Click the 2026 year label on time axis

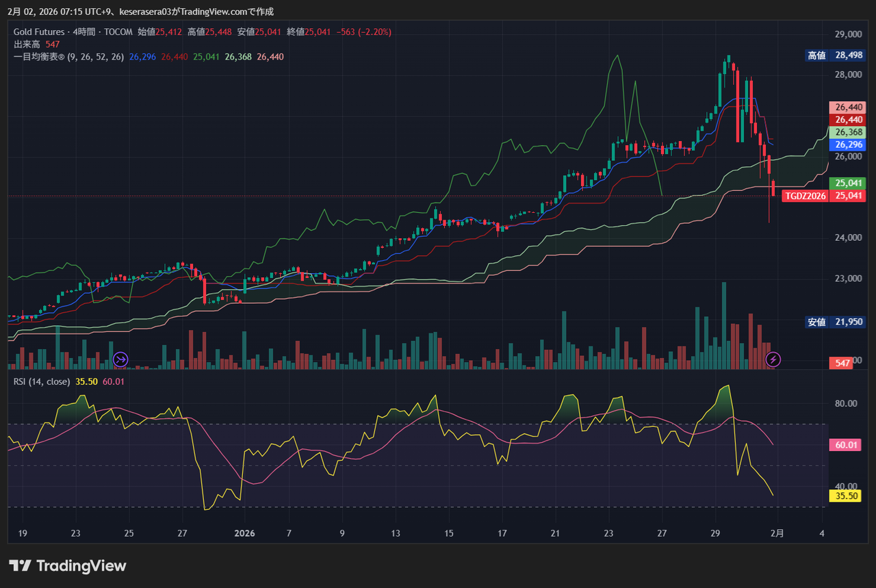pos(244,533)
